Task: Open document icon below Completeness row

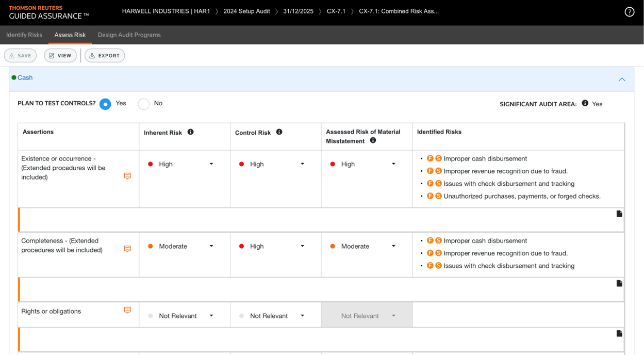Action: tap(619, 283)
